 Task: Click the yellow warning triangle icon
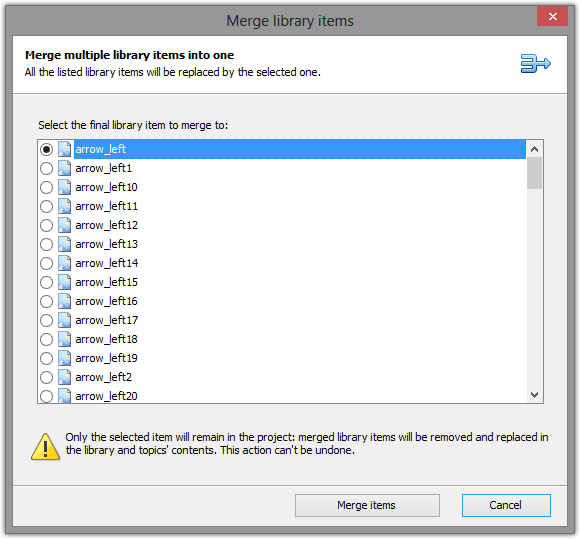pyautogui.click(x=45, y=447)
